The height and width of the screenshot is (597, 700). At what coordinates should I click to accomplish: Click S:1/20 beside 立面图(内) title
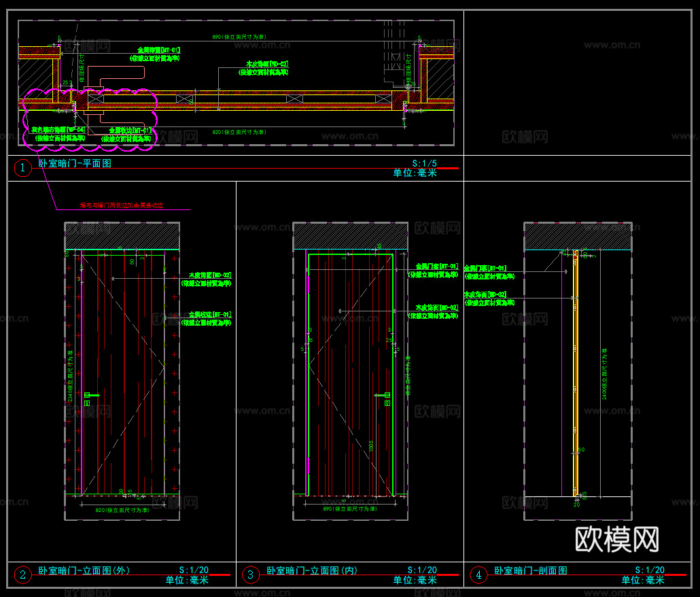(422, 570)
